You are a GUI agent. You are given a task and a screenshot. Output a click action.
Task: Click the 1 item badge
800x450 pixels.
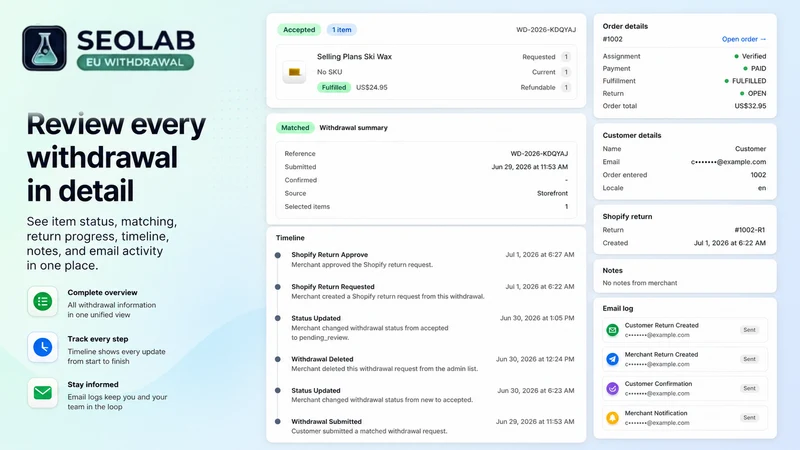point(341,30)
